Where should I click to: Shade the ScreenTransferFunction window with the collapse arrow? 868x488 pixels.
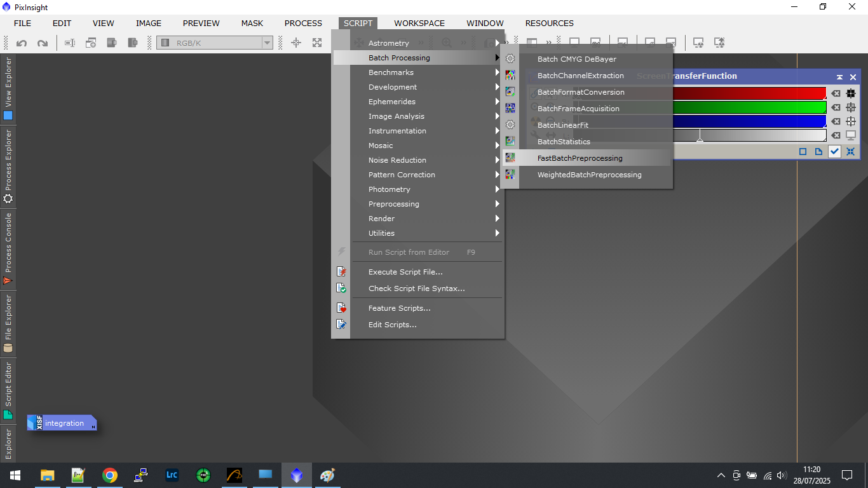coord(839,77)
